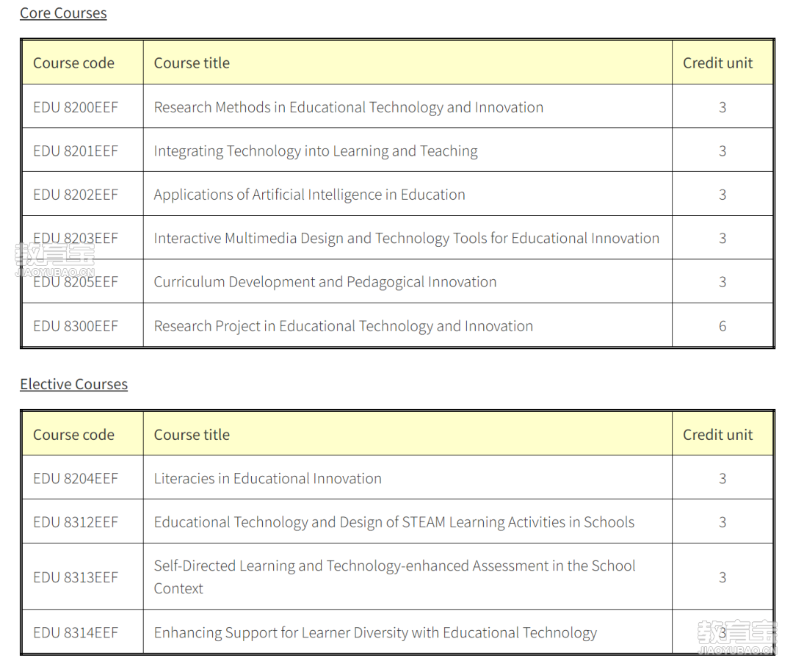This screenshot has height=672, width=793.
Task: Click Curriculum Development and Pedagogical Innovation
Action: pyautogui.click(x=325, y=282)
